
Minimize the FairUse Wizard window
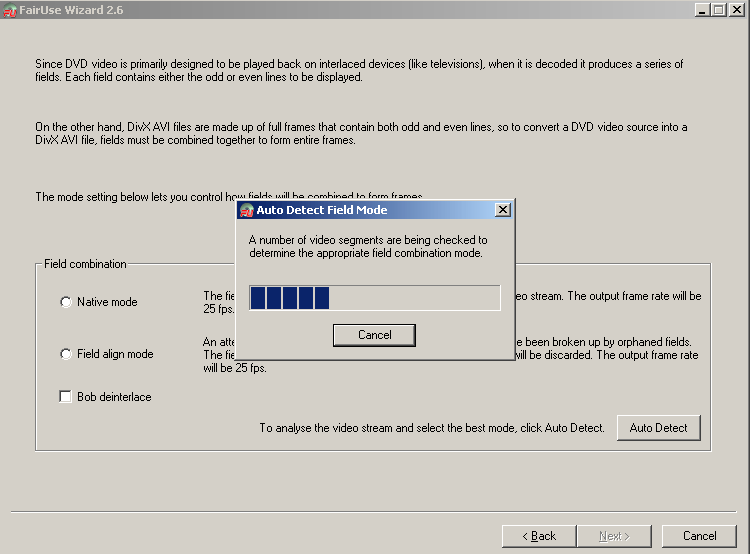702,10
